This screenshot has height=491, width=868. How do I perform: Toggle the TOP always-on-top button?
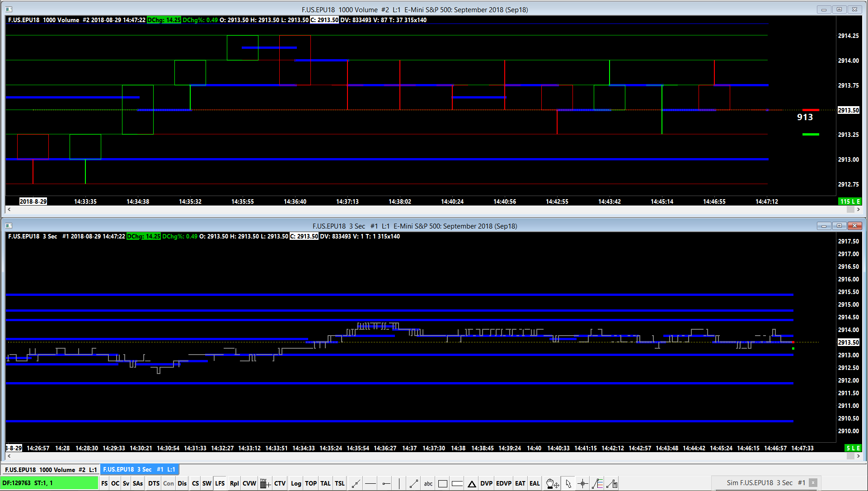coord(310,483)
